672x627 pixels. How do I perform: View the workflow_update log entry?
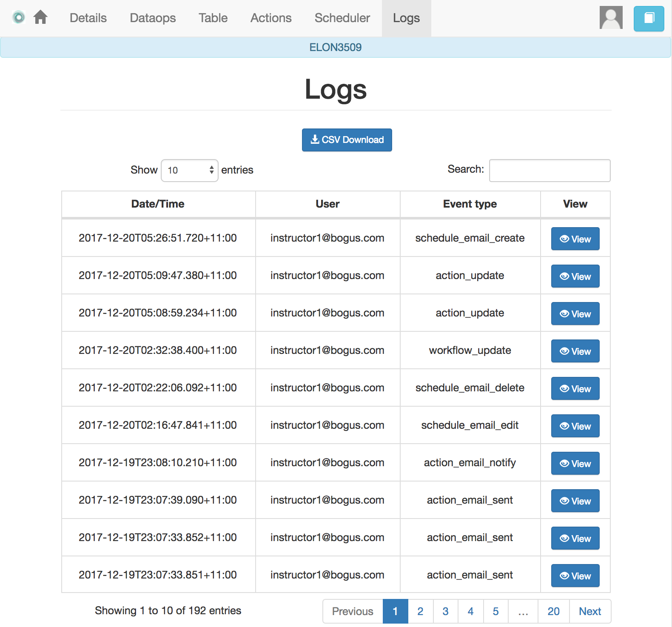point(575,351)
